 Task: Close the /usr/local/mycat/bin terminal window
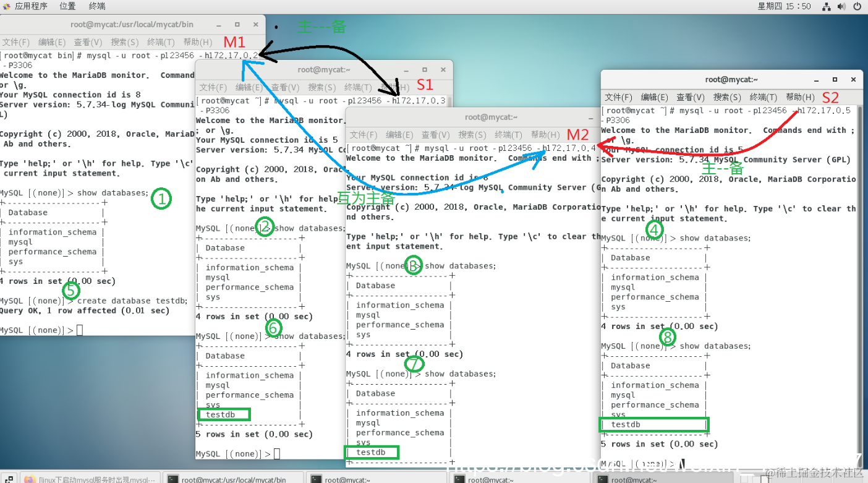click(x=255, y=25)
